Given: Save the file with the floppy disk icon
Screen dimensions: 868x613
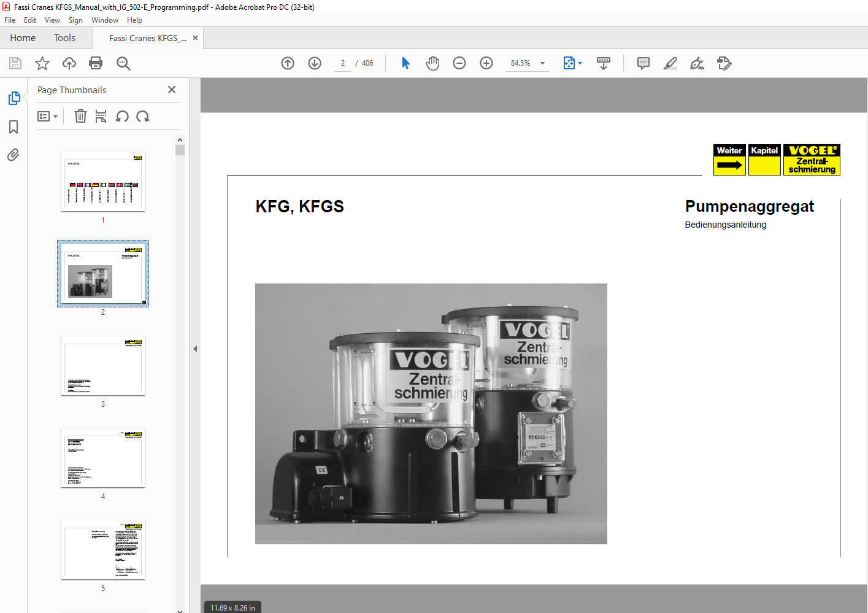Looking at the screenshot, I should 15,63.
